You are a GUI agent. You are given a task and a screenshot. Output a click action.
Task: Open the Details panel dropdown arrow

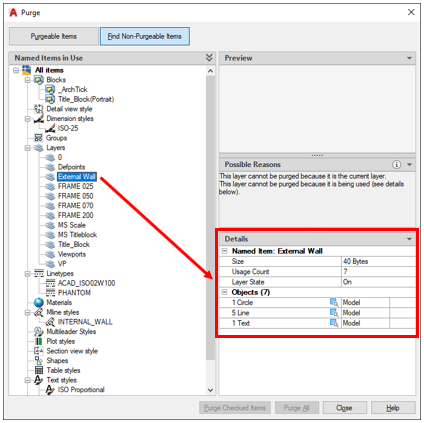[409, 239]
